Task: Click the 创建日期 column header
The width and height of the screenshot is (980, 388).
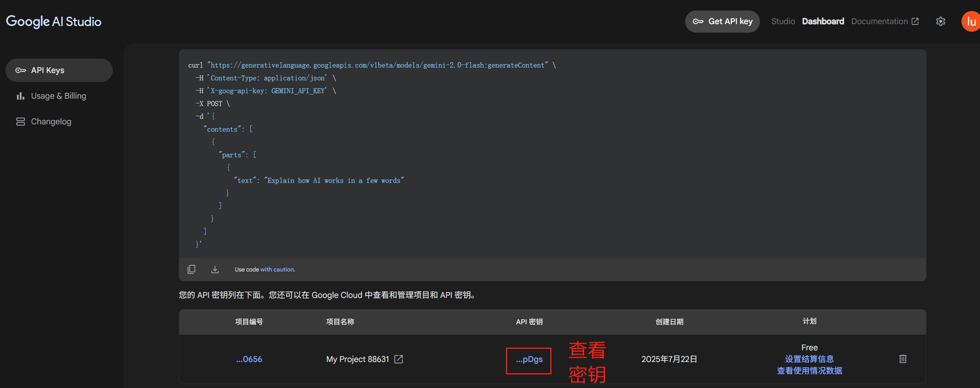Action: 670,322
